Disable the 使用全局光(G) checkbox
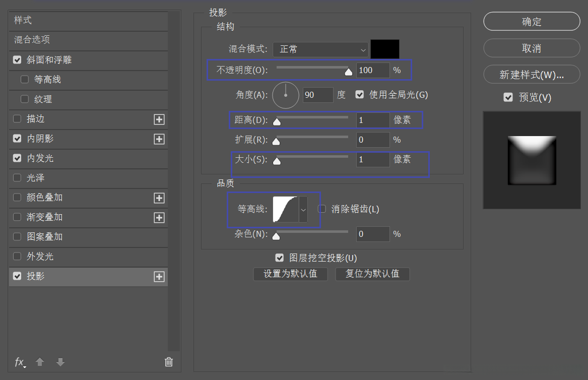 359,95
